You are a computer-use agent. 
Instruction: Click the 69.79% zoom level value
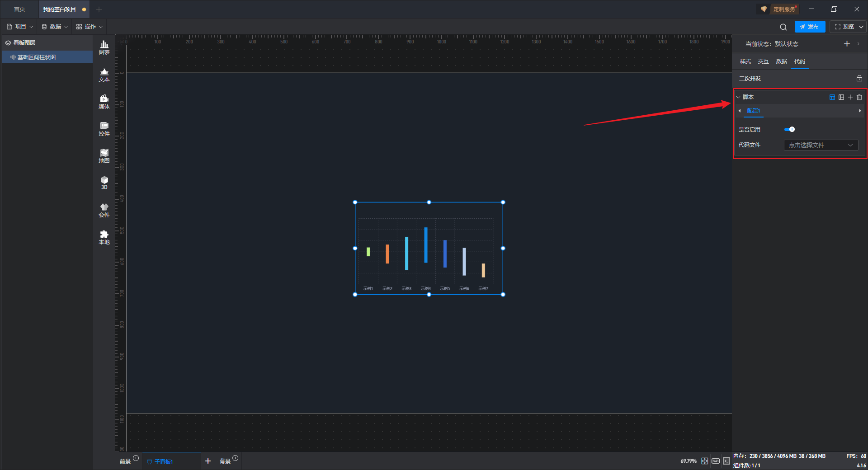[689, 461]
